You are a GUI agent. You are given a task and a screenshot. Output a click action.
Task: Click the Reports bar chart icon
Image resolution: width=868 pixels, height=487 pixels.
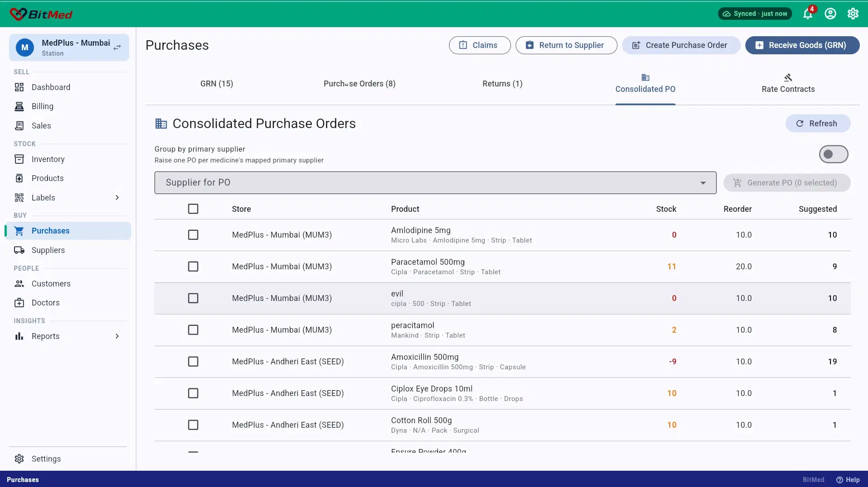pos(19,336)
